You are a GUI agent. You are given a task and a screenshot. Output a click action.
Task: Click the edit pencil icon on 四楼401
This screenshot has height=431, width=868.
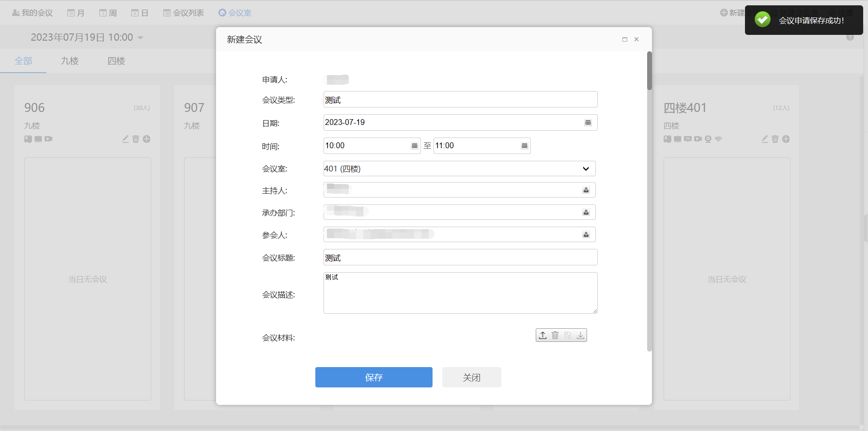point(765,139)
